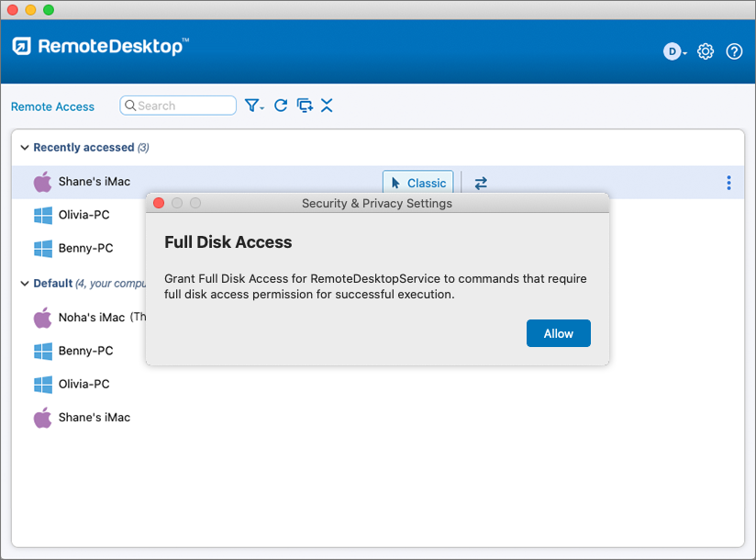
Task: Open three-dot menu for Shane's iMac
Action: [x=728, y=183]
